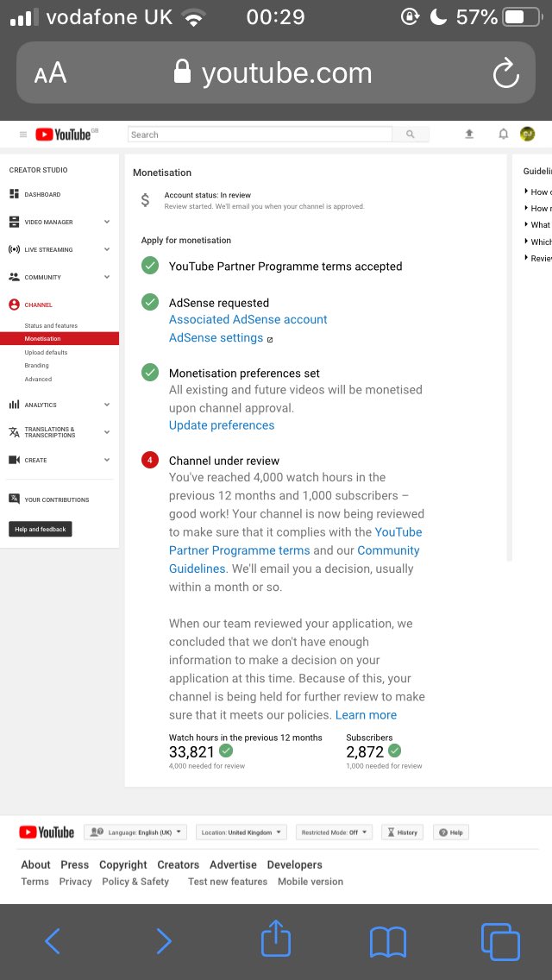Expand the Video Manager section chevron
This screenshot has width=552, height=980.
point(107,222)
